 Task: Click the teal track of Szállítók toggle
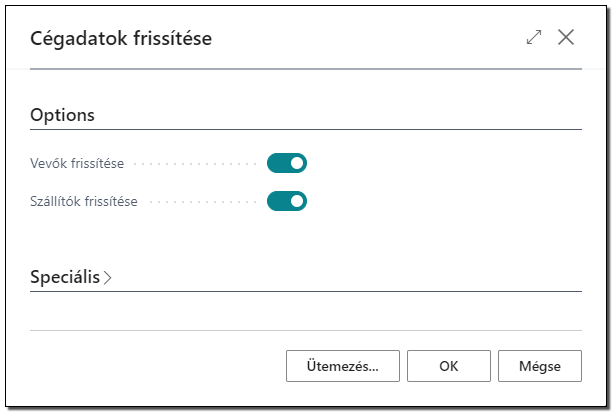(x=278, y=201)
